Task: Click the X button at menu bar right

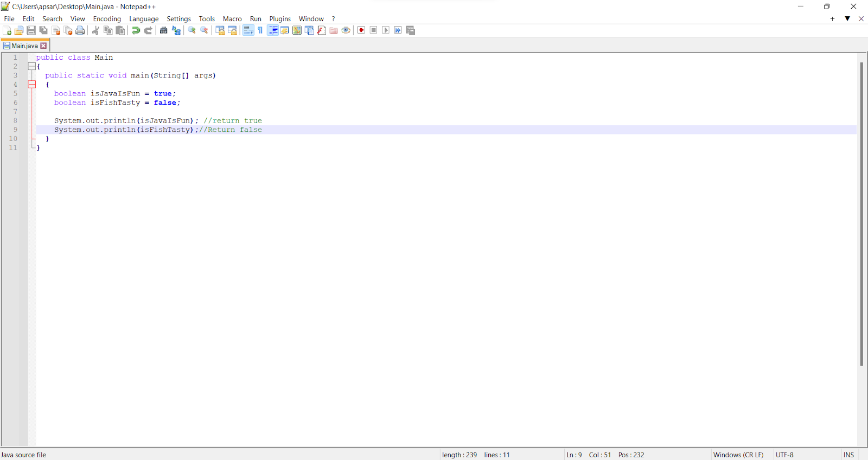Action: tap(861, 19)
